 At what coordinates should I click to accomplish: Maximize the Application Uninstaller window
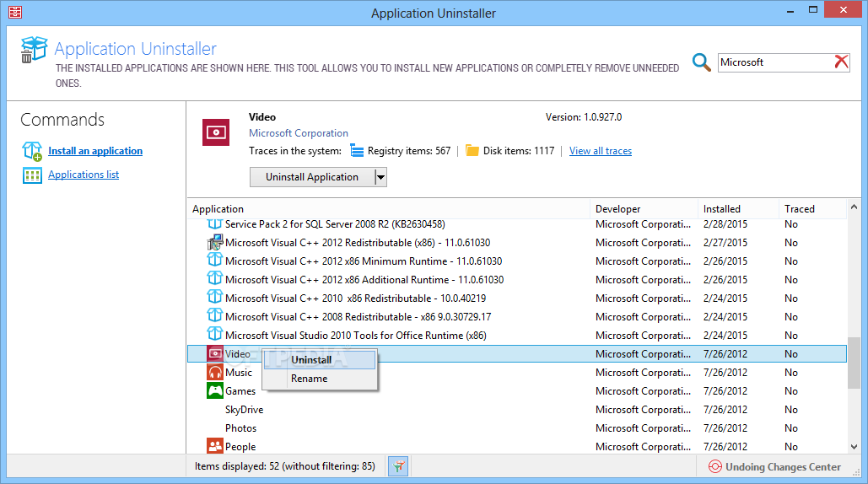[812, 9]
